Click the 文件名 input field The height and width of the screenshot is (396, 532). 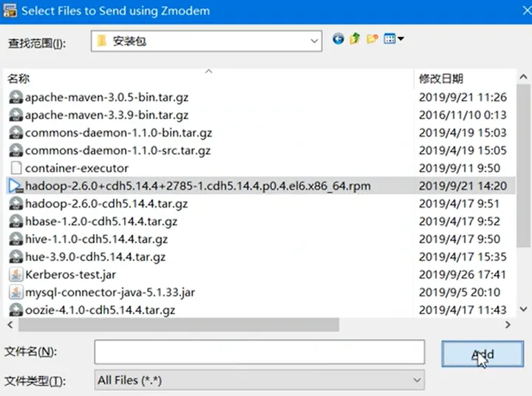259,352
